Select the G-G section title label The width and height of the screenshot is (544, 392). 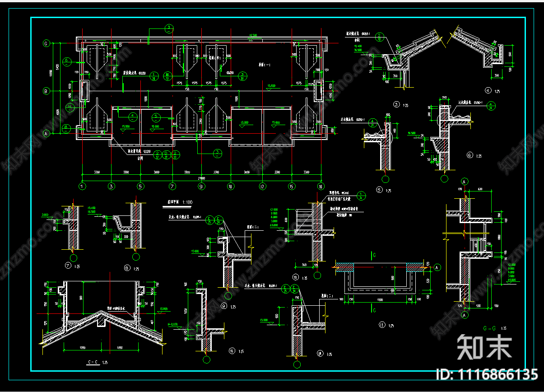(x=492, y=328)
